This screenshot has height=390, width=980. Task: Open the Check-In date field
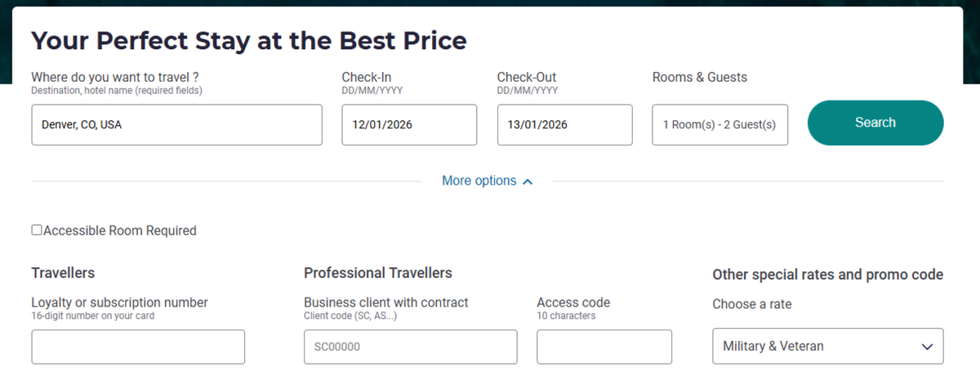(409, 125)
